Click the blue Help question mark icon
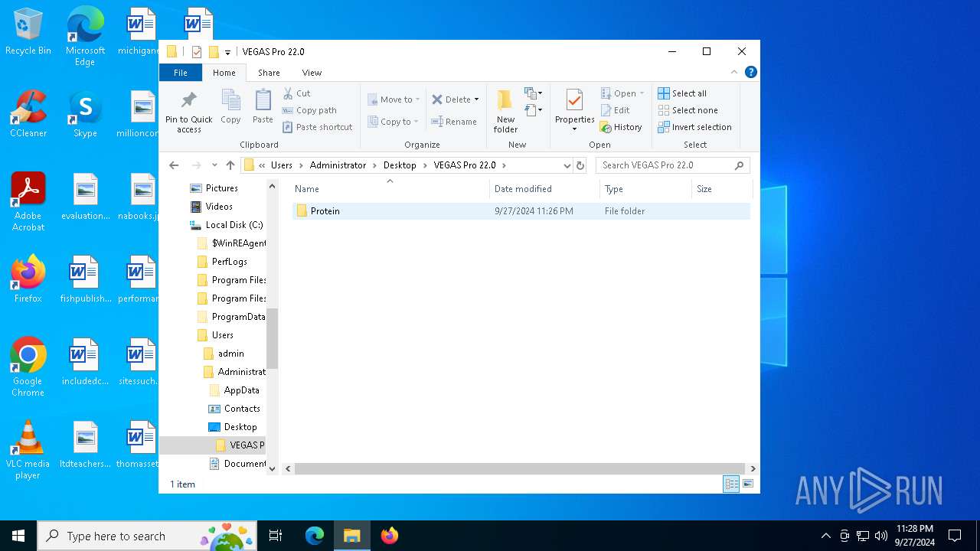 click(751, 72)
